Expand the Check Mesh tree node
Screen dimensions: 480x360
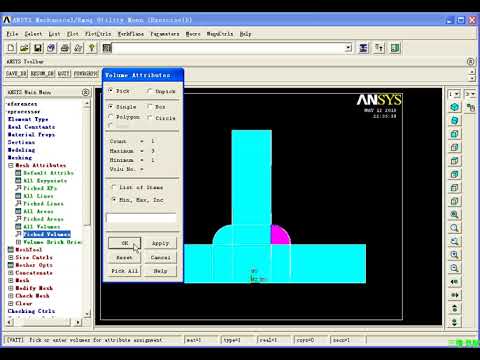point(11,296)
